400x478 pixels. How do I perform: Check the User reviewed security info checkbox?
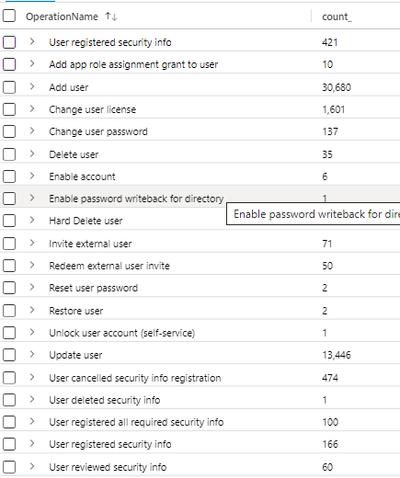(x=9, y=467)
